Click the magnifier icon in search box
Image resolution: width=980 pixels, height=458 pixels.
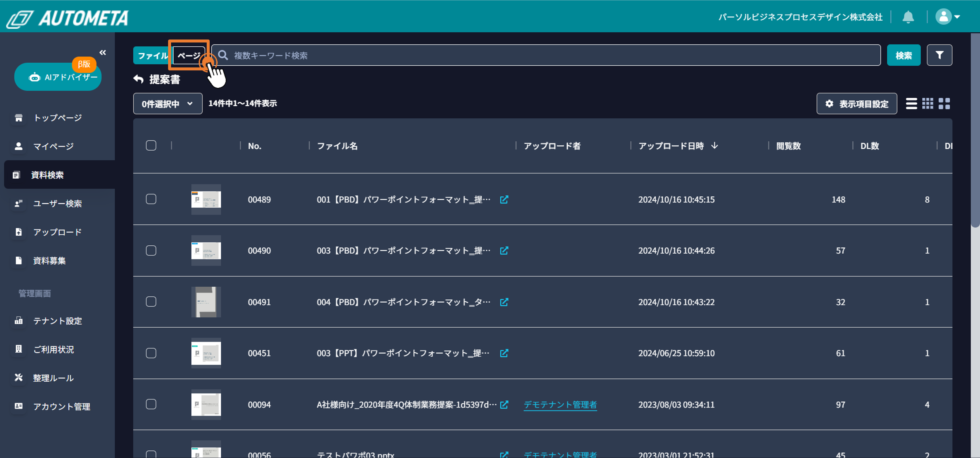(223, 56)
